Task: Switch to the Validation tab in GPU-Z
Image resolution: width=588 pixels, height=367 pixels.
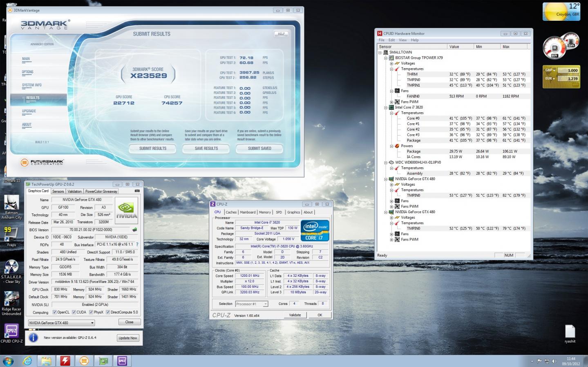Action: pyautogui.click(x=74, y=191)
